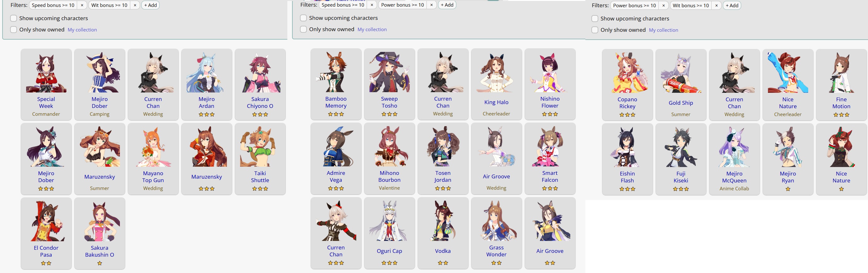Choose two-star Air Groove card
Screen dimensions: 868x273
tap(550, 233)
